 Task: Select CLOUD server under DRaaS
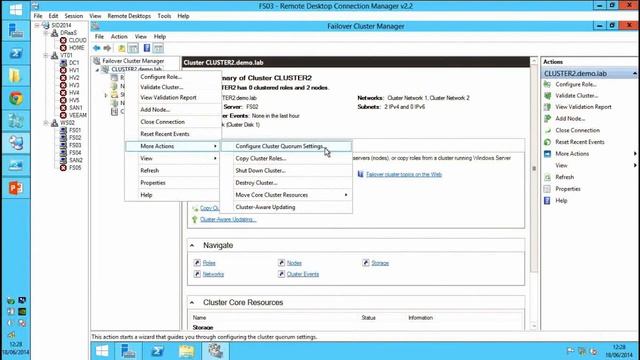point(77,40)
